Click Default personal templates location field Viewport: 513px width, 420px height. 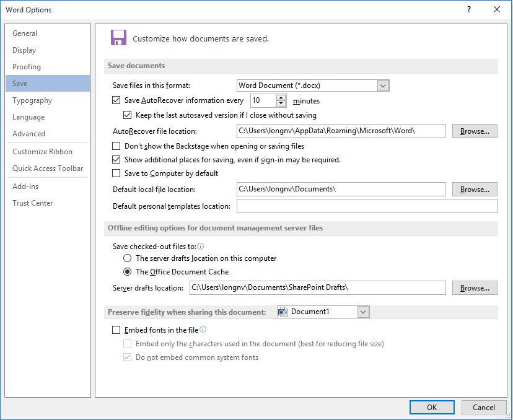367,206
